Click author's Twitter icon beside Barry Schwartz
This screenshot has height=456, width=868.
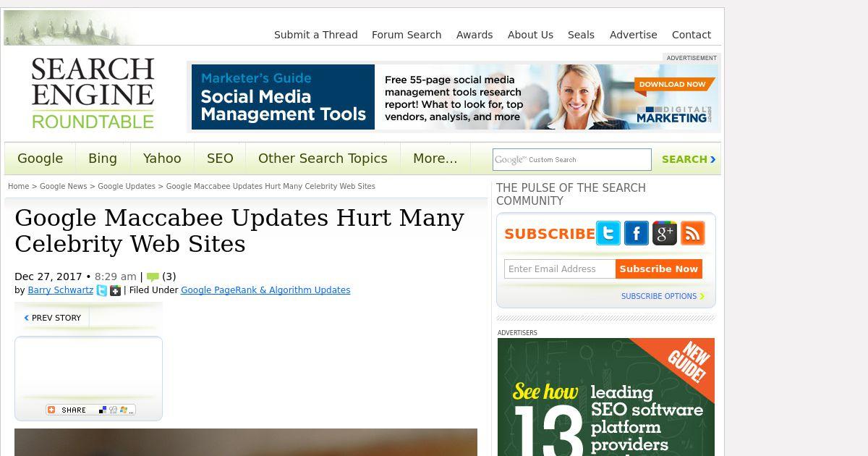(x=102, y=290)
